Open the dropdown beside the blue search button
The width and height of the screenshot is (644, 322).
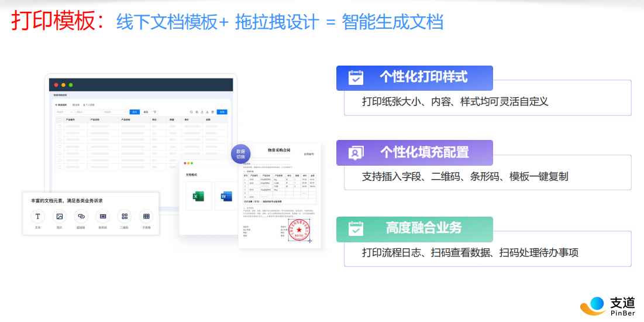click(x=115, y=112)
